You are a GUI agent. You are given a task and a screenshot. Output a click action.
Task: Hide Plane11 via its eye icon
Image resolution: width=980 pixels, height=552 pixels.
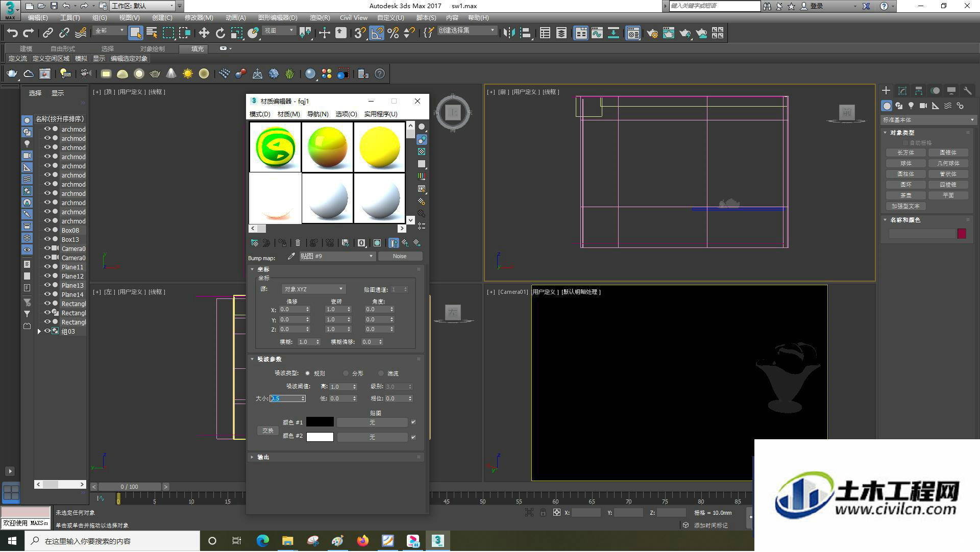(47, 267)
